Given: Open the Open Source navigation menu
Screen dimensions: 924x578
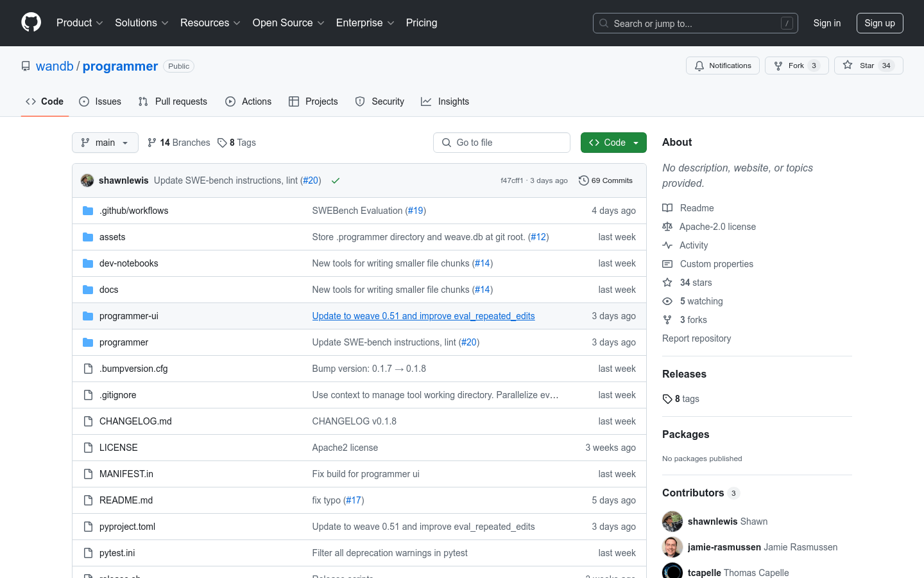Looking at the screenshot, I should coord(288,22).
